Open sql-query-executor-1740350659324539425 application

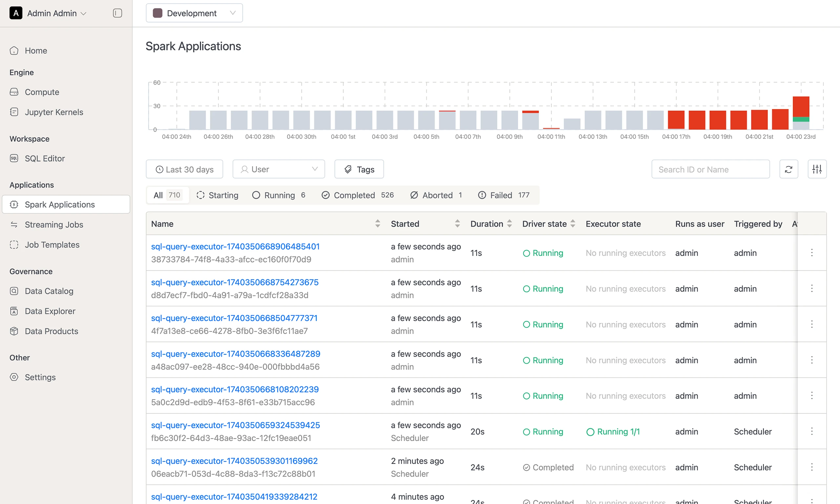tap(236, 425)
